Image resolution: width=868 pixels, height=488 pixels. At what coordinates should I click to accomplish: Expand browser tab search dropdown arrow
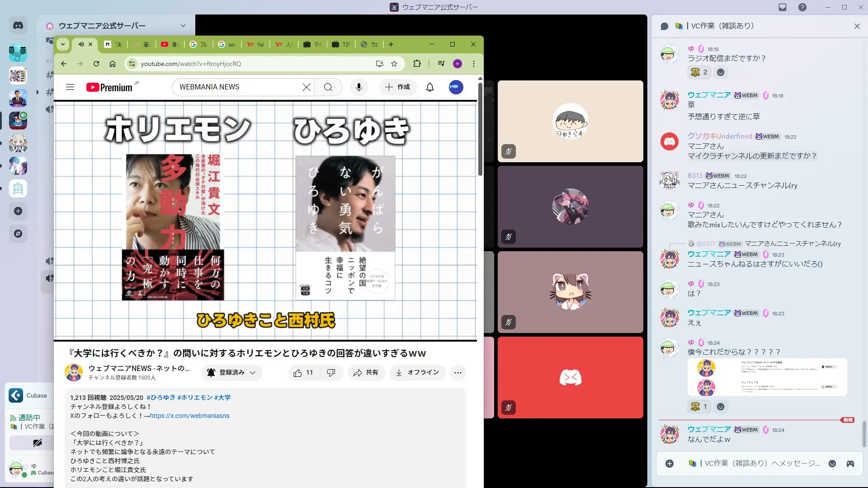click(63, 44)
